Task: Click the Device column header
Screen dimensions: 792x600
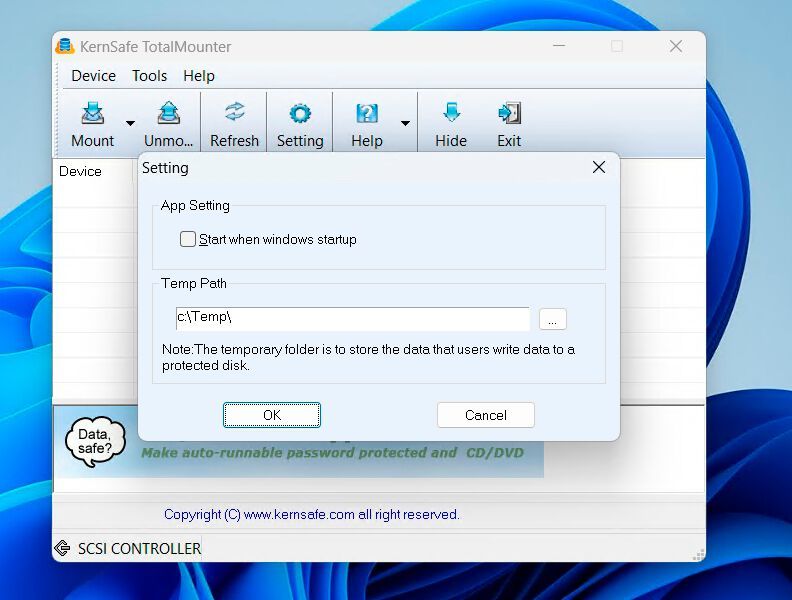Action: click(x=80, y=172)
